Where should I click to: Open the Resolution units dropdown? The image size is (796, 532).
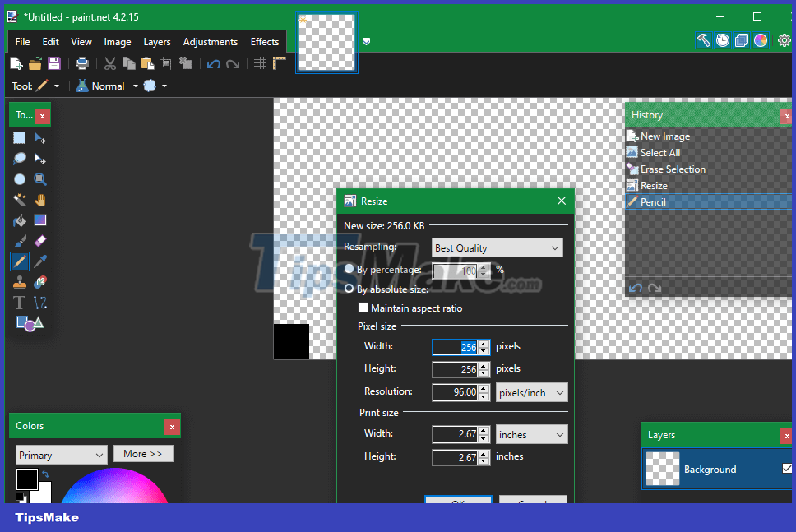531,392
